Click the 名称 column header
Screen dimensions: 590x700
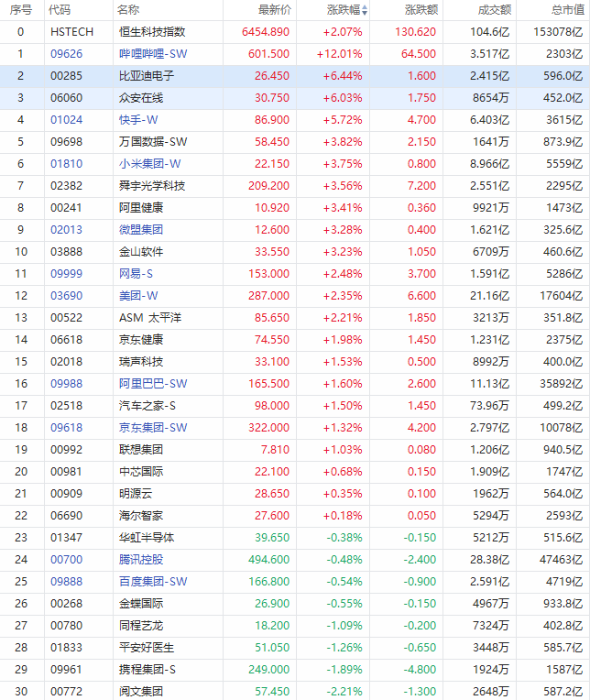pos(128,10)
